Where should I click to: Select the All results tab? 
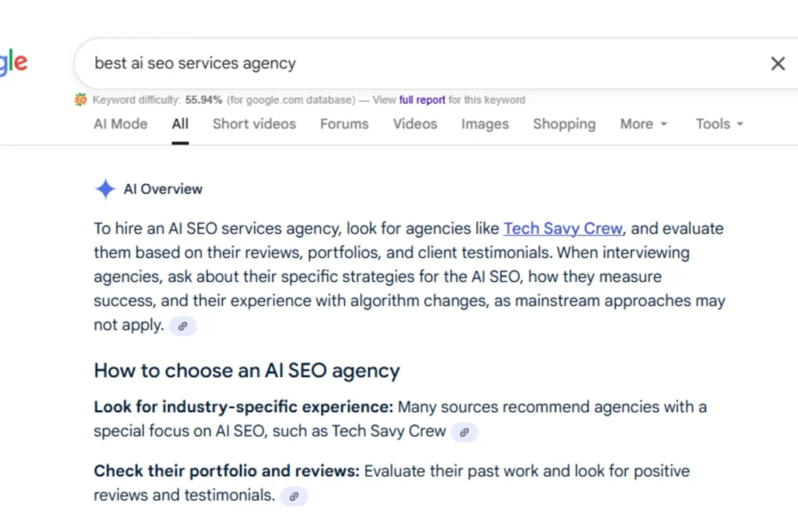(180, 124)
